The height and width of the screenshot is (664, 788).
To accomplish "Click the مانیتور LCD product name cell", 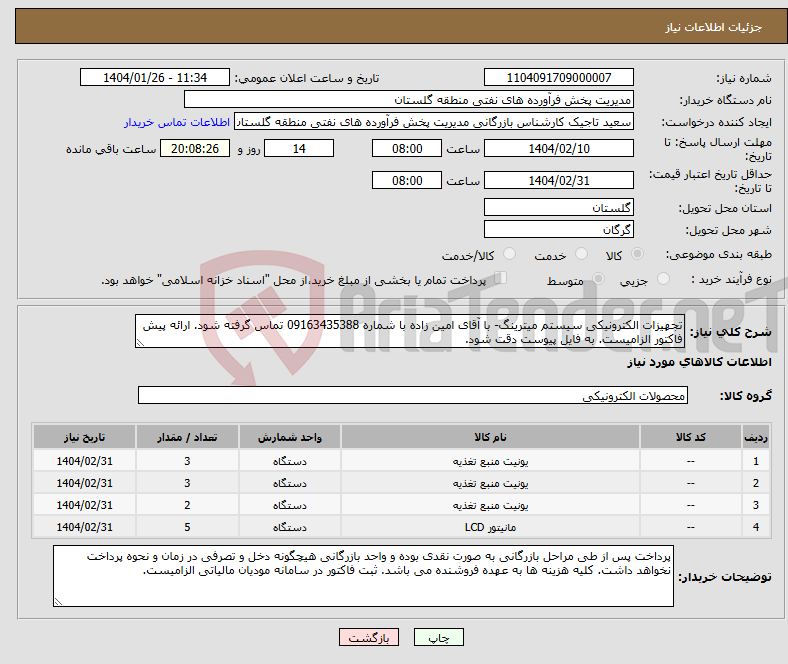I will click(490, 527).
